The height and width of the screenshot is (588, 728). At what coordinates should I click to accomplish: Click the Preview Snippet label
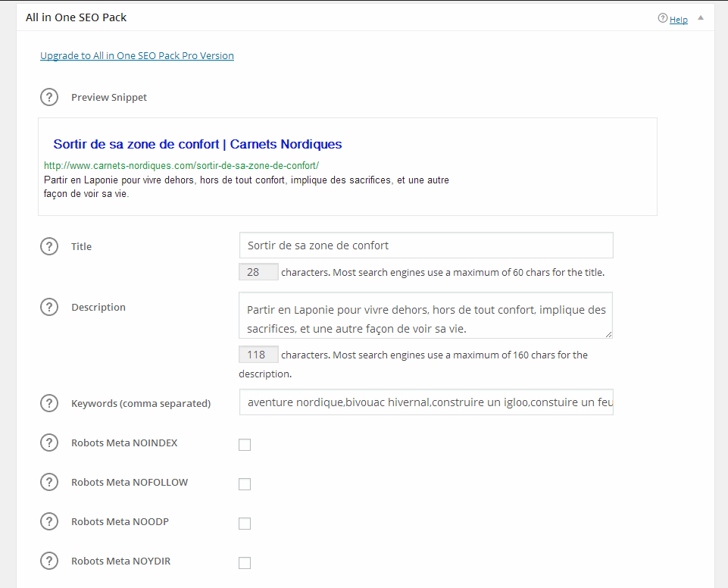click(x=109, y=98)
